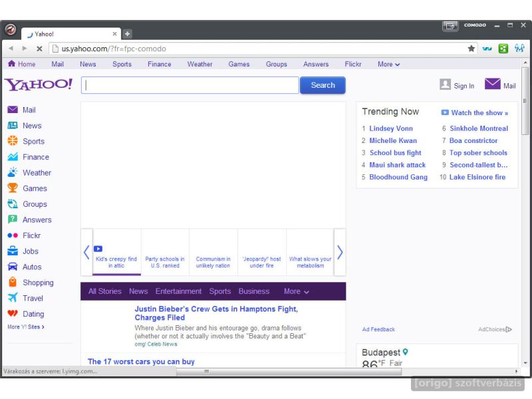This screenshot has width=532, height=399.
Task: Click the sidebar Sports basketball icon
Action: tap(13, 140)
